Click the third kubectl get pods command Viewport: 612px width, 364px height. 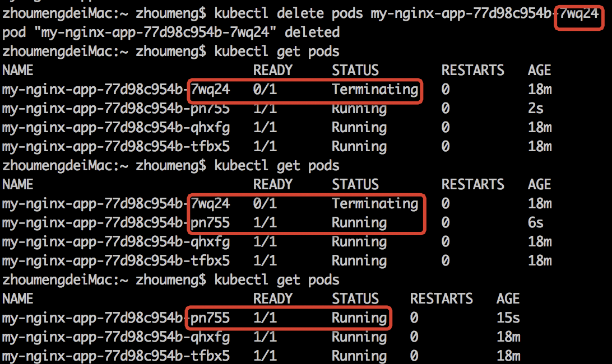tap(277, 280)
